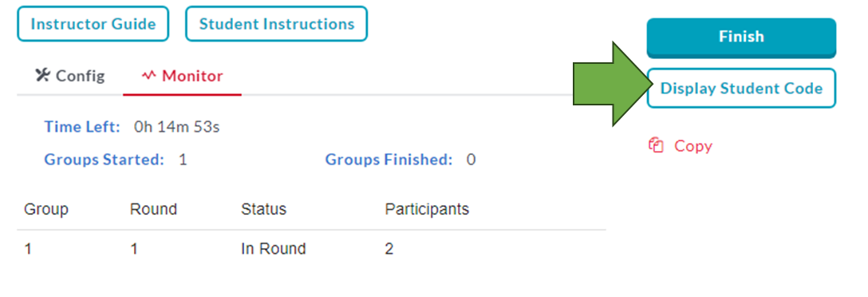Click the Copy link text
Screen dimensions: 868x297
pos(693,146)
